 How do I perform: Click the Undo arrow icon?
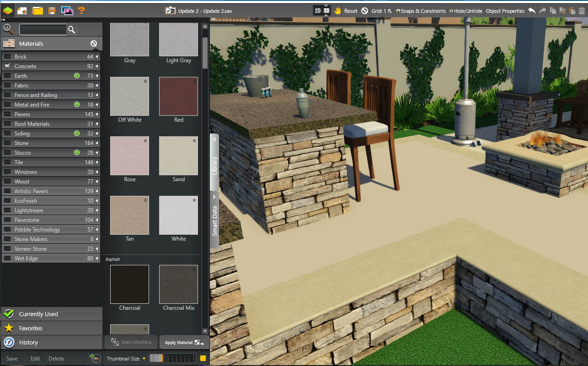pos(531,10)
